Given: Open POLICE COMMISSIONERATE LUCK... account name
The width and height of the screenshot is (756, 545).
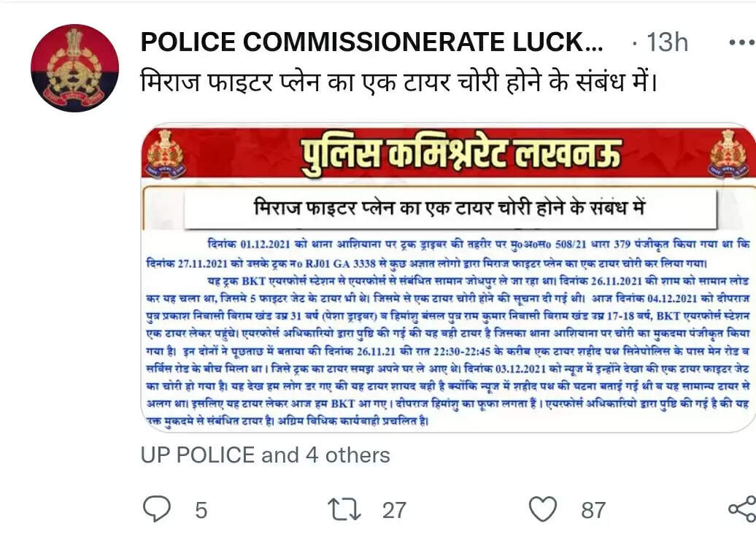Looking at the screenshot, I should pyautogui.click(x=371, y=42).
